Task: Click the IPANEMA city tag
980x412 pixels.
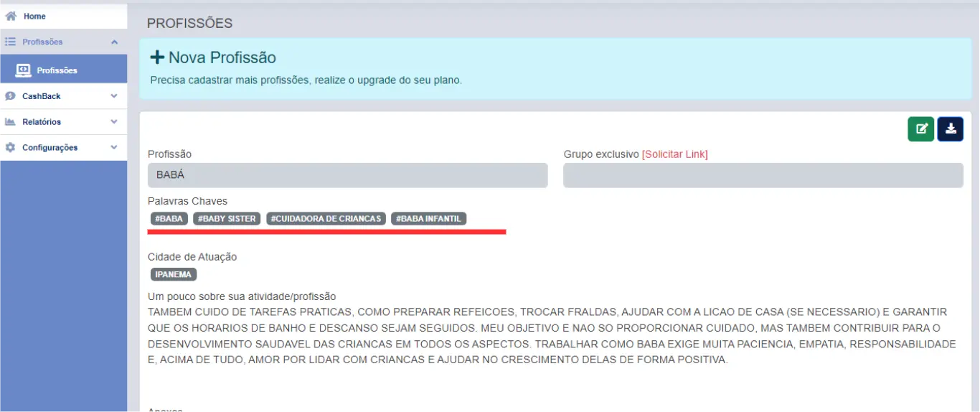Action: click(x=174, y=275)
